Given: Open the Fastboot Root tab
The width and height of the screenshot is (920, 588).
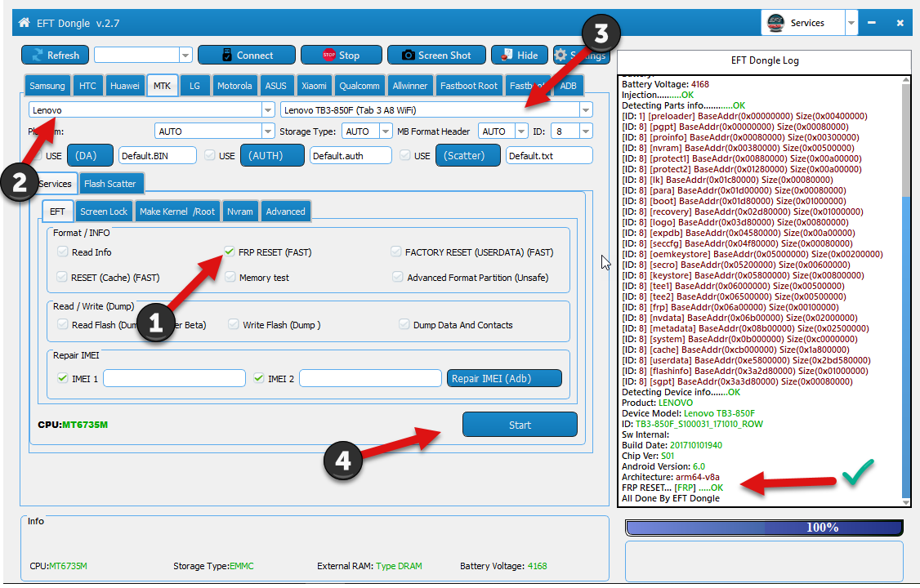Looking at the screenshot, I should click(x=469, y=86).
